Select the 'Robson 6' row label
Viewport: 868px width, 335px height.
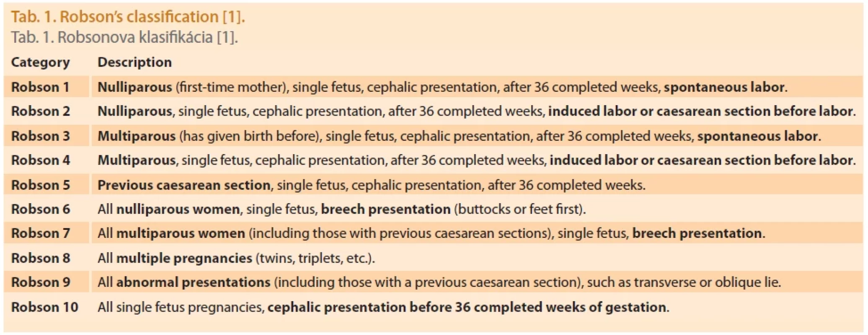pos(40,209)
